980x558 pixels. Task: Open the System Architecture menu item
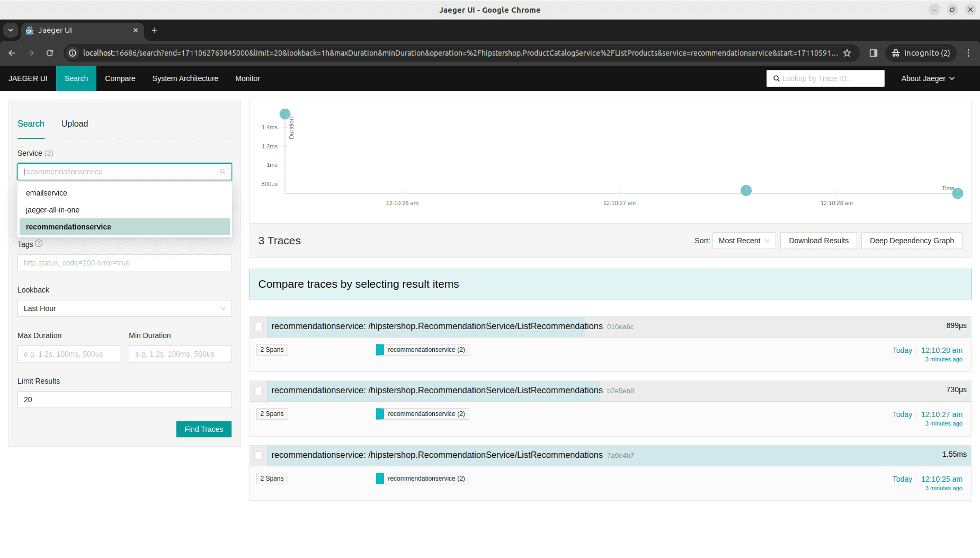185,78
